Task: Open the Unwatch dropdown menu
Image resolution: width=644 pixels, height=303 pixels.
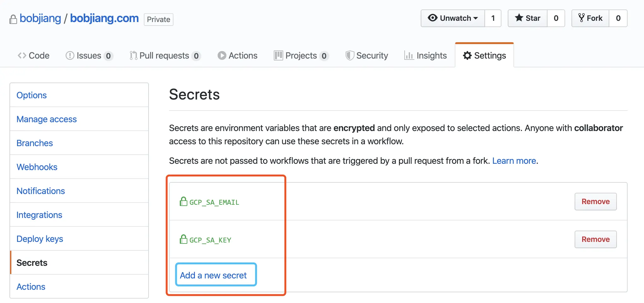Action: point(453,18)
